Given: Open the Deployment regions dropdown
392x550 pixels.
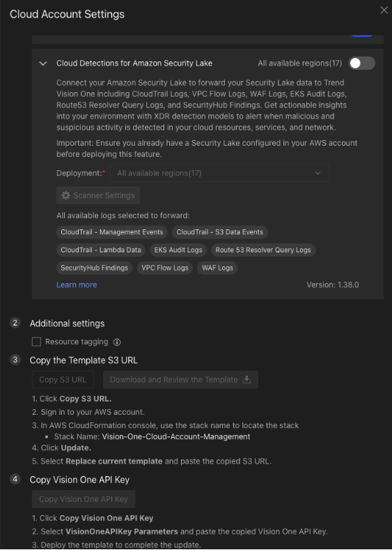Looking at the screenshot, I should pos(219,173).
